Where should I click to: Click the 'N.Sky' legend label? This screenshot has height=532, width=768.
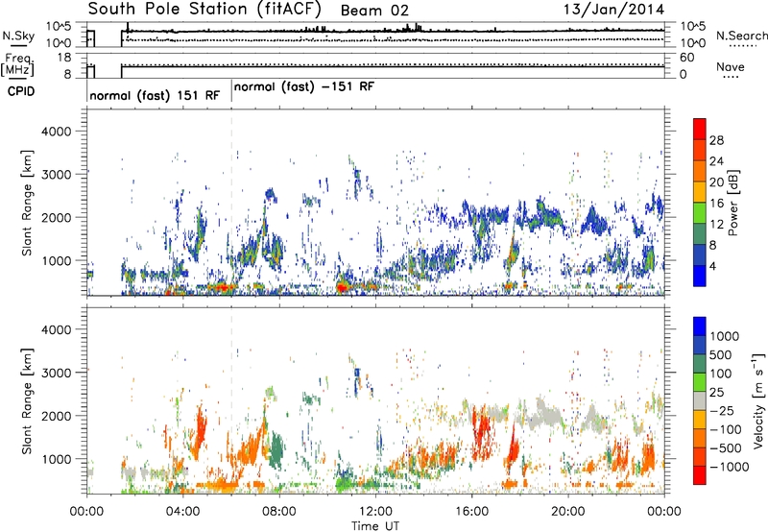click(18, 36)
